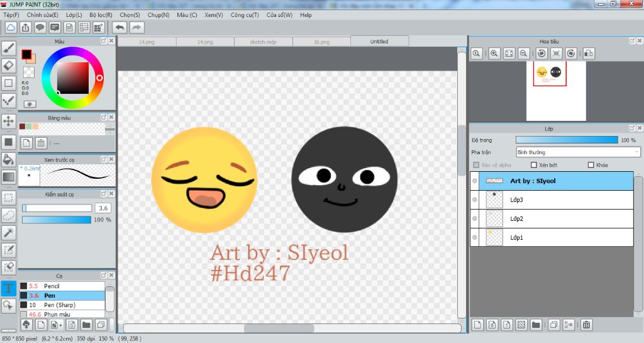Hide the Lớp3 layer visibility

tap(475, 200)
